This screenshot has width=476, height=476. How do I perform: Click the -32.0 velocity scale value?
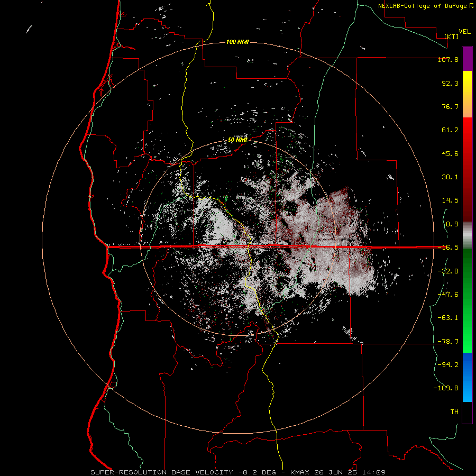448,271
